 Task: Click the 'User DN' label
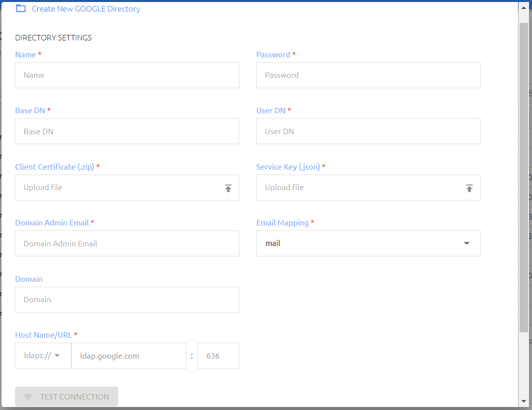point(271,111)
